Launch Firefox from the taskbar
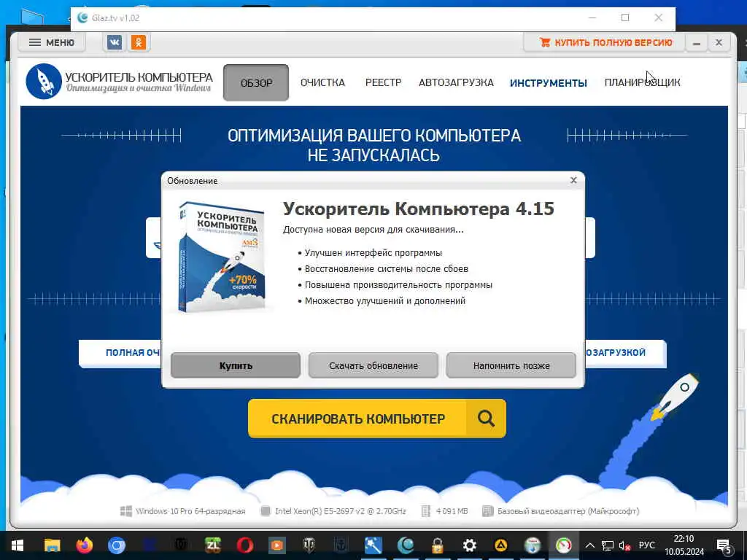 [x=85, y=545]
